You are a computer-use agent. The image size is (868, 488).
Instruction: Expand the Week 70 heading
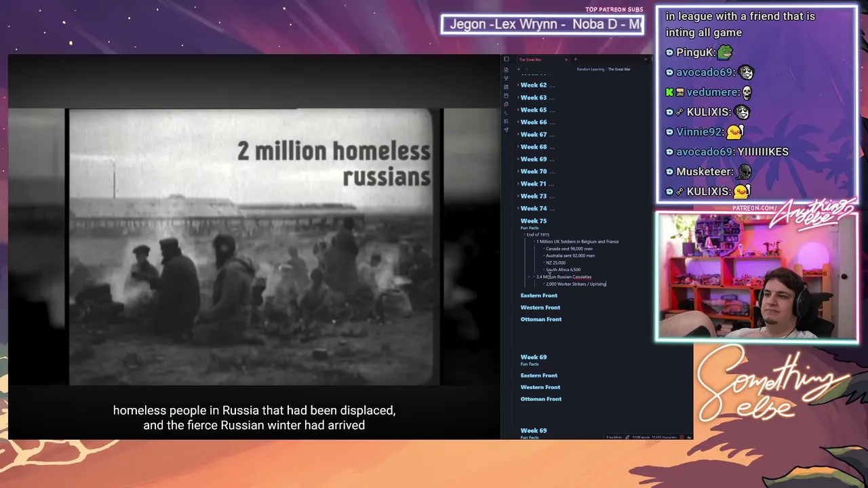coord(518,171)
